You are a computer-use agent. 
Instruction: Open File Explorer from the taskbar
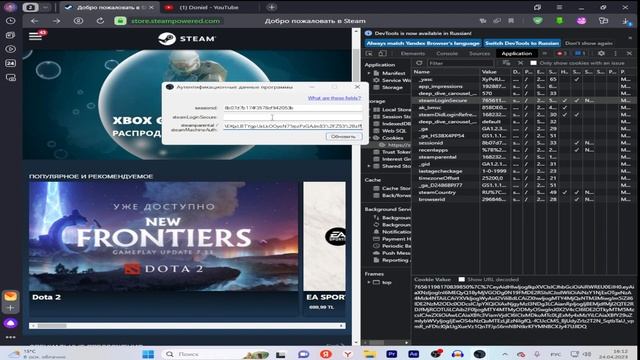369,354
